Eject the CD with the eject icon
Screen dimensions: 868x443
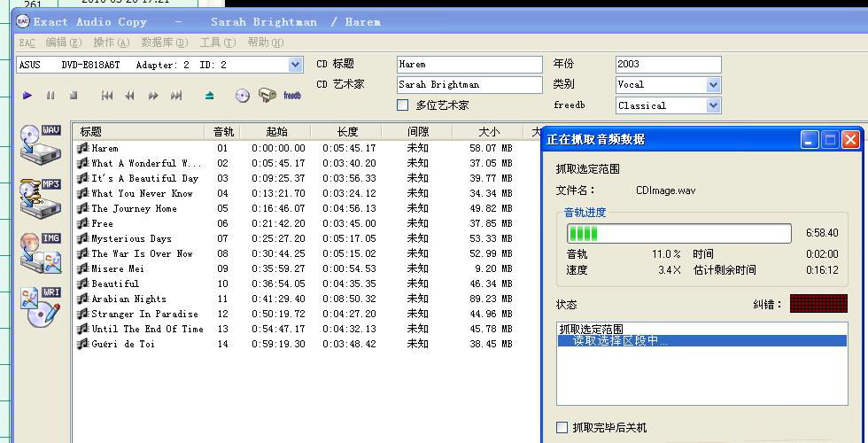(x=209, y=96)
